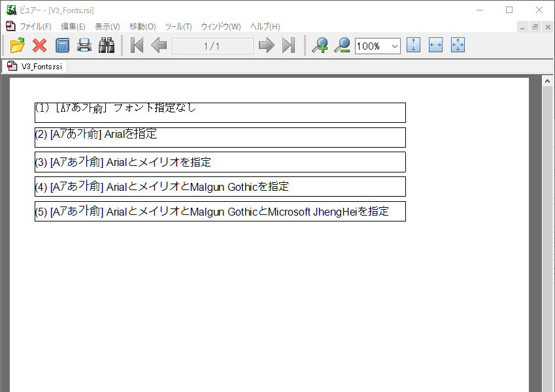
Task: Zoom out with the magnifier minus icon
Action: [342, 45]
